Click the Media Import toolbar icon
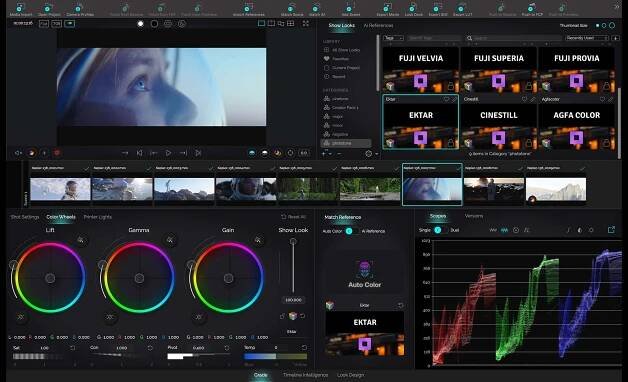The width and height of the screenshot is (628, 382). 21,8
